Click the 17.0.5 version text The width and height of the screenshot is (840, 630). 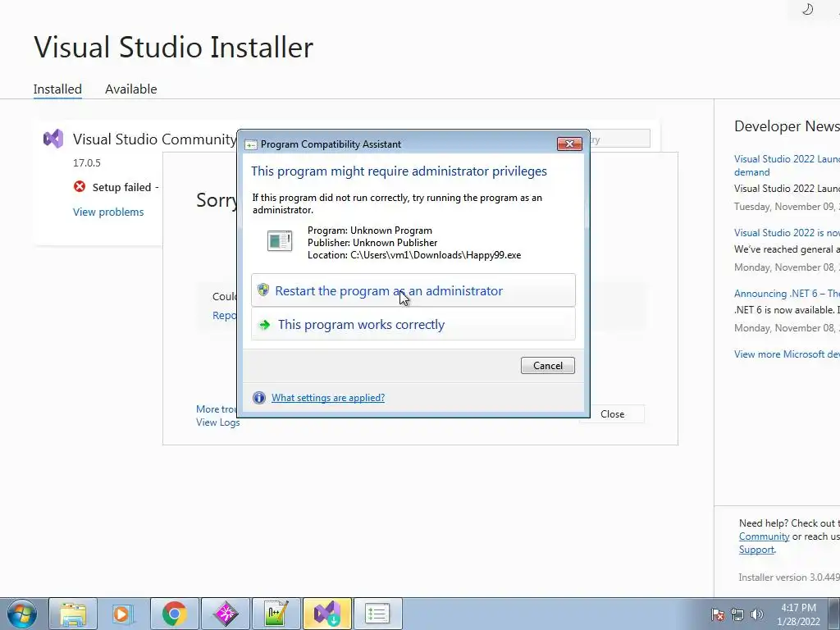click(x=87, y=163)
